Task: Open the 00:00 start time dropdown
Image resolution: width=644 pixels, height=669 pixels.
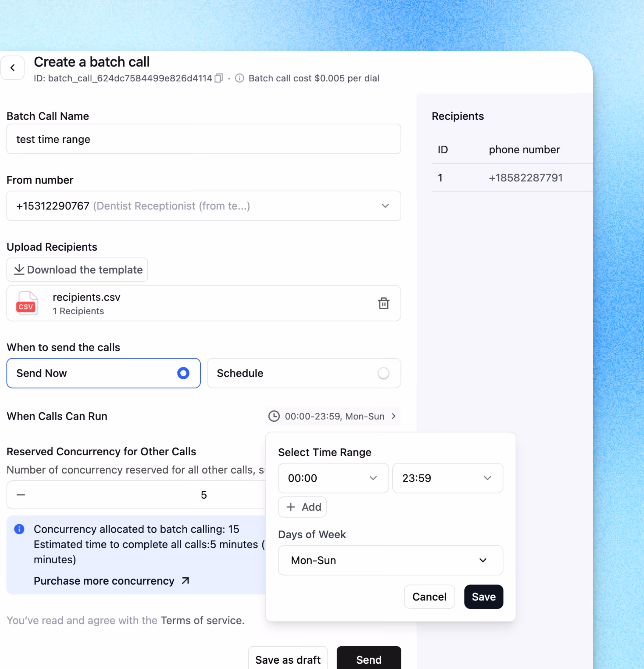Action: [333, 478]
